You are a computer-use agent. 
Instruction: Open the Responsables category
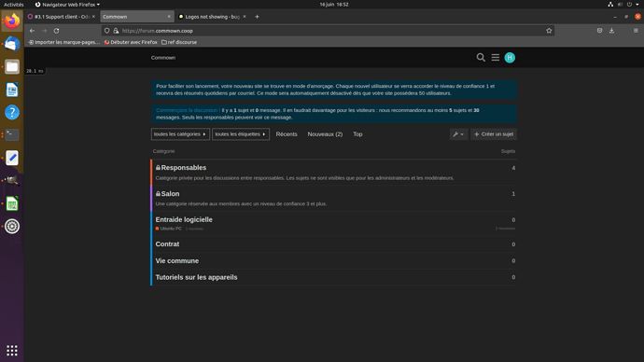(x=184, y=167)
